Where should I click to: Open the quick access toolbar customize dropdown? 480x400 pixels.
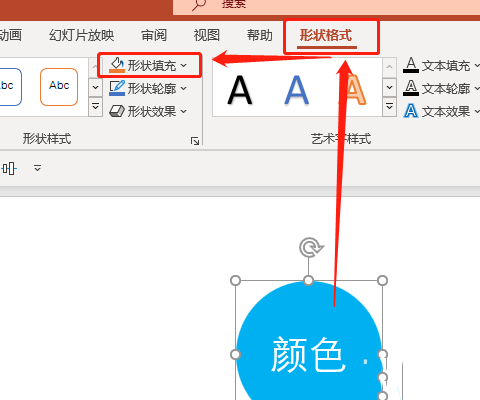click(37, 168)
